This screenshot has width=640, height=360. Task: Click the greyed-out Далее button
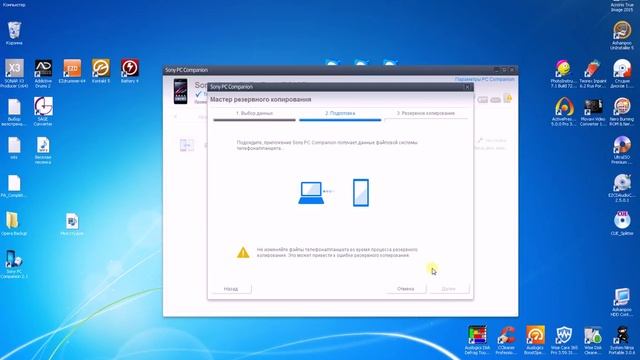(449, 289)
